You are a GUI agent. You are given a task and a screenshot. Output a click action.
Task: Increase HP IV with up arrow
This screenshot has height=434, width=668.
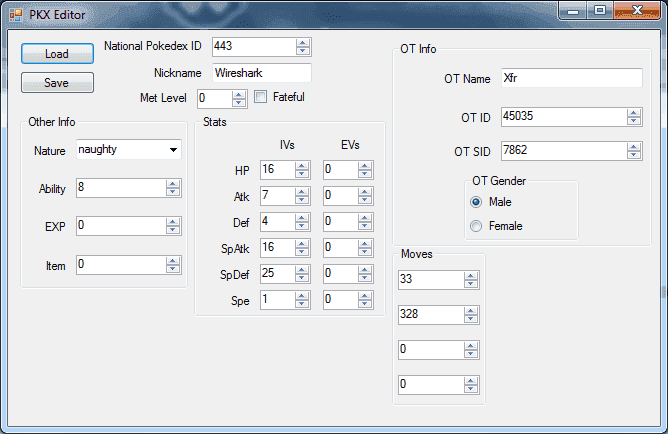coord(302,166)
